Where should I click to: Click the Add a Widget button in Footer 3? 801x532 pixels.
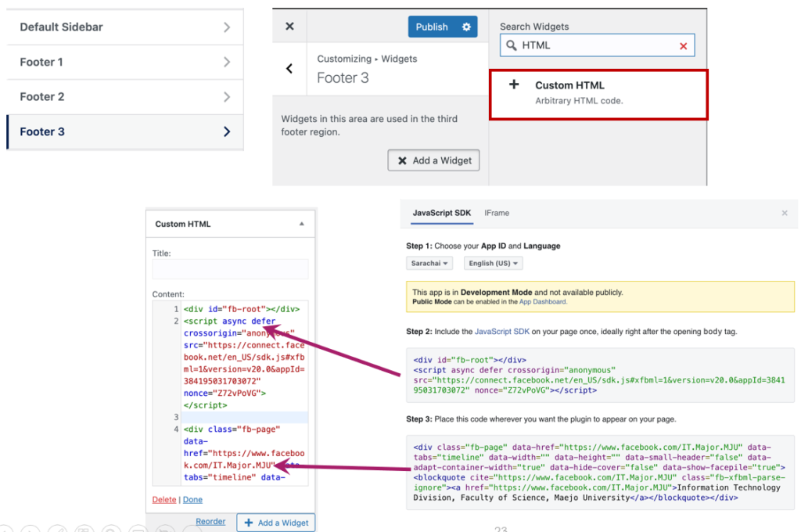(433, 160)
